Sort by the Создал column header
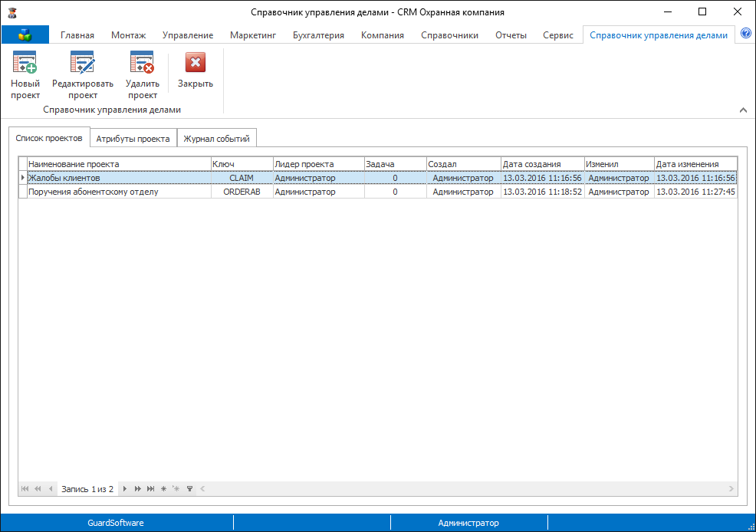The image size is (756, 532). click(x=464, y=164)
